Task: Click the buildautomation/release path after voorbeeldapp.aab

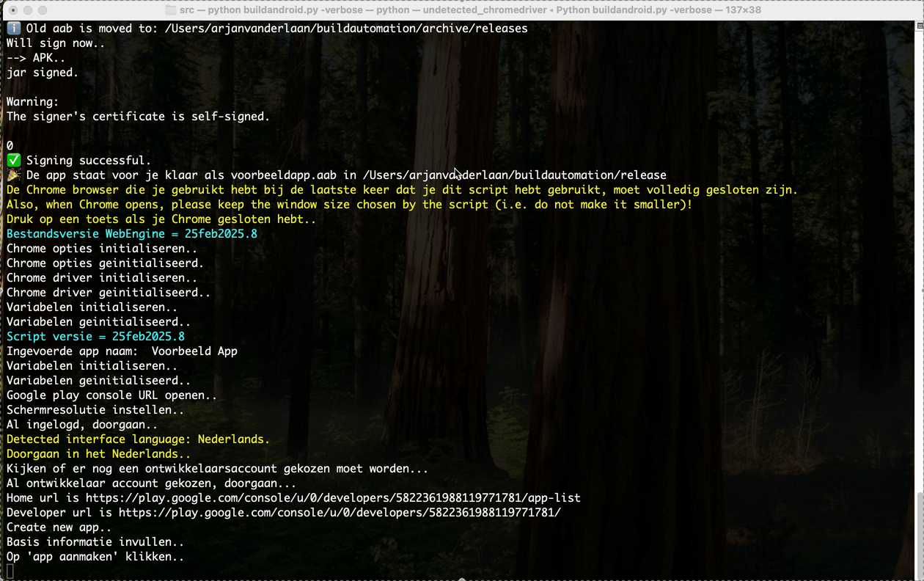Action: click(514, 175)
